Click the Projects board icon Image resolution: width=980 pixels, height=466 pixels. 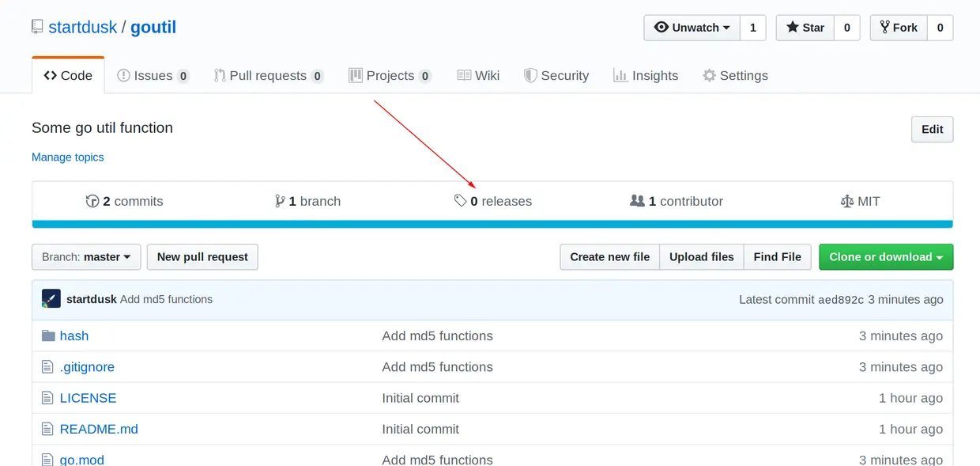pyautogui.click(x=356, y=75)
